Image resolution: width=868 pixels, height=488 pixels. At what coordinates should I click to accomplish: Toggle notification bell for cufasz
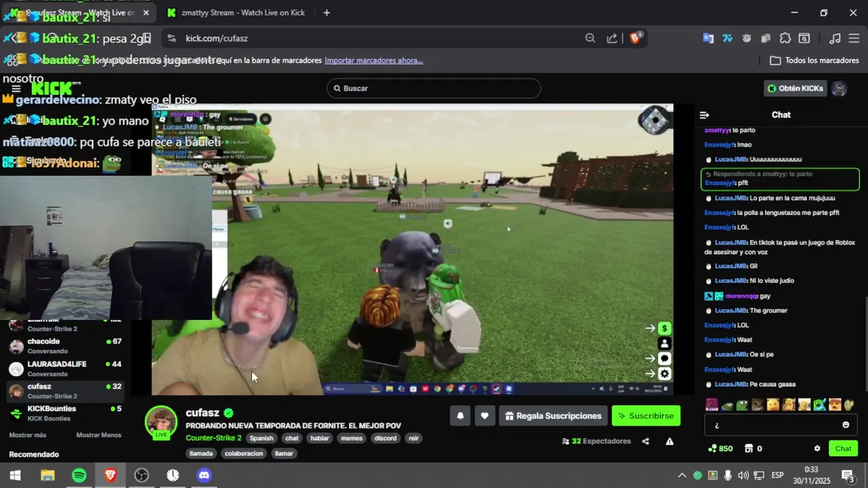[x=460, y=415]
